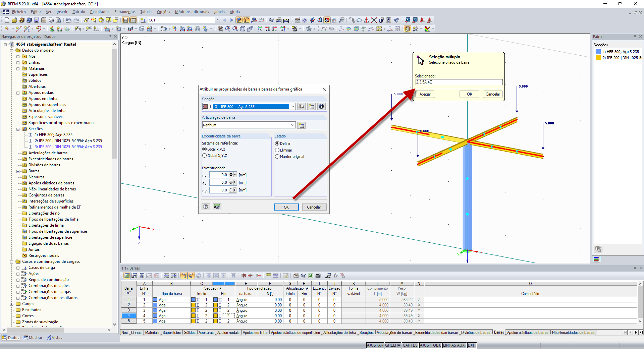
Task: Click the New file toolbar icon
Action: (7, 20)
